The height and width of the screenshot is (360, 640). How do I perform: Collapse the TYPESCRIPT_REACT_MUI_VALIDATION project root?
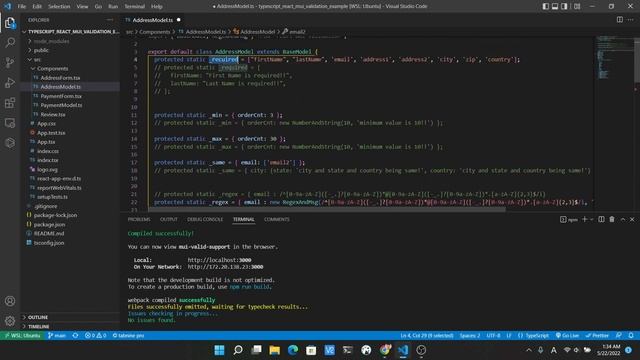pyautogui.click(x=71, y=31)
